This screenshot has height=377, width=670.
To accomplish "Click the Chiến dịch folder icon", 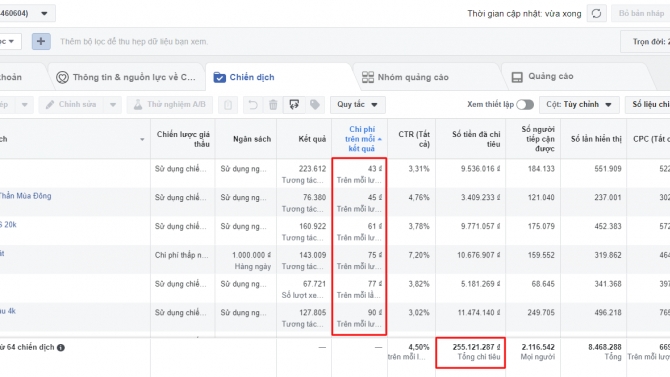I will [x=219, y=77].
